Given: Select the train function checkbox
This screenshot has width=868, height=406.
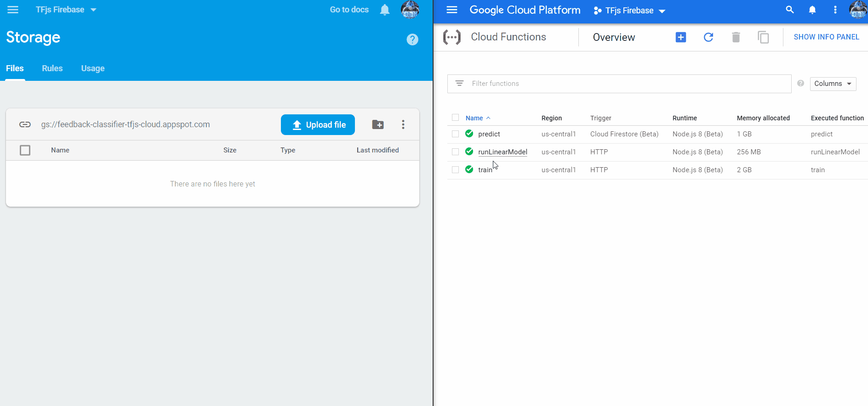Looking at the screenshot, I should [x=456, y=169].
